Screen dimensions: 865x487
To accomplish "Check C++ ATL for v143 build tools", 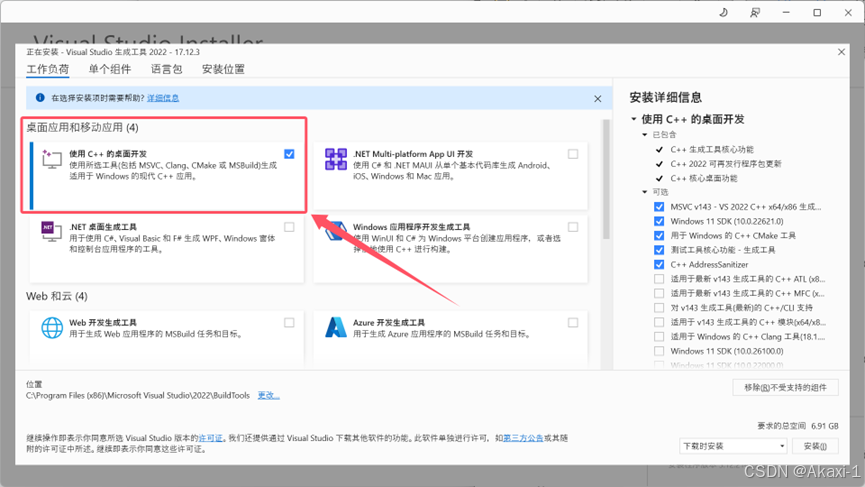I will [659, 279].
